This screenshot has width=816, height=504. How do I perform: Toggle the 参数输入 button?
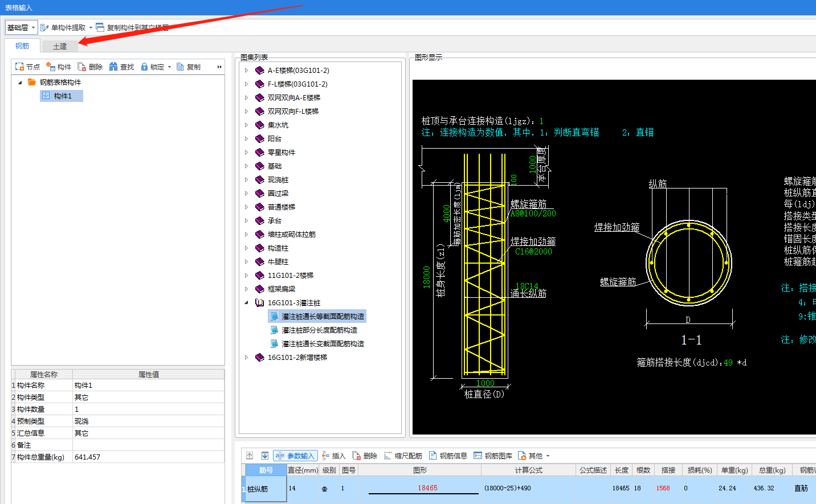click(295, 456)
